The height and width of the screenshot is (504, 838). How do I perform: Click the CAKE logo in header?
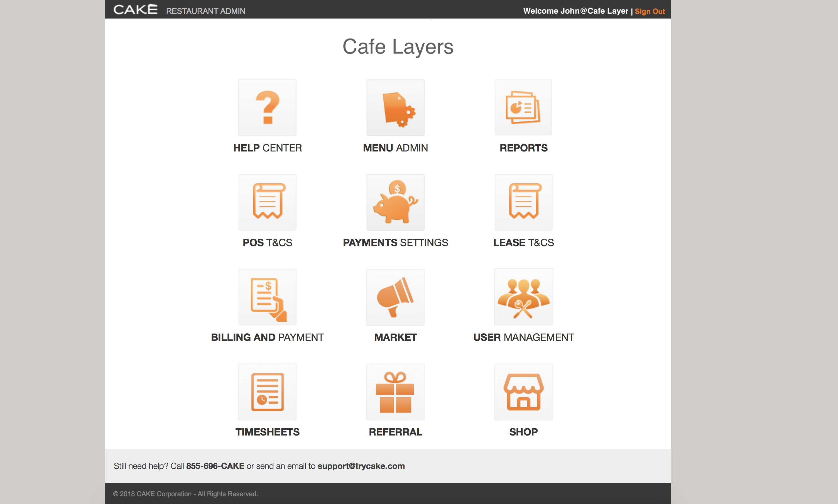135,9
